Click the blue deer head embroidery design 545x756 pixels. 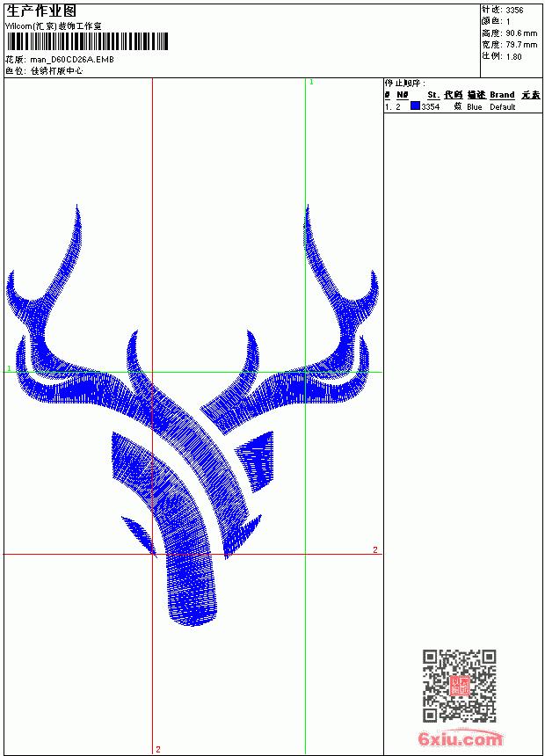click(192, 415)
